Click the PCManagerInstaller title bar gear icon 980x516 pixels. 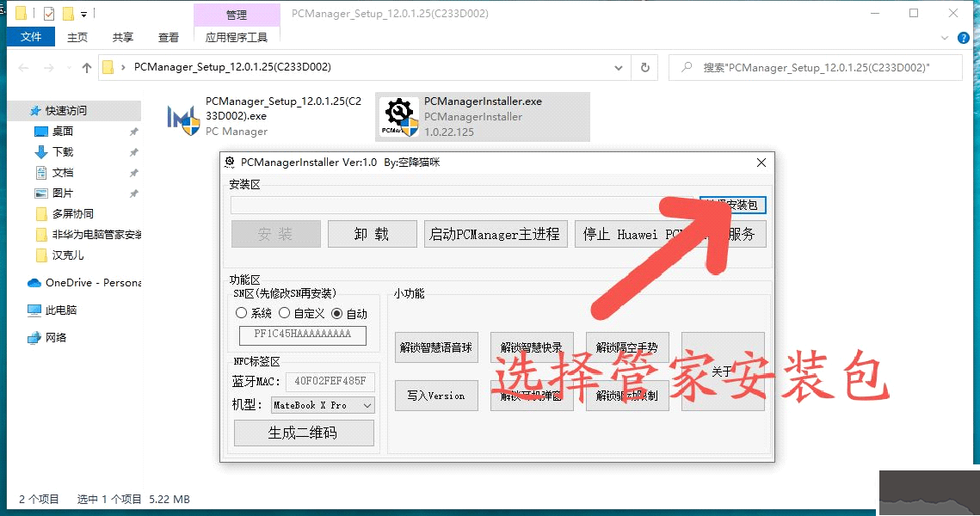point(230,163)
